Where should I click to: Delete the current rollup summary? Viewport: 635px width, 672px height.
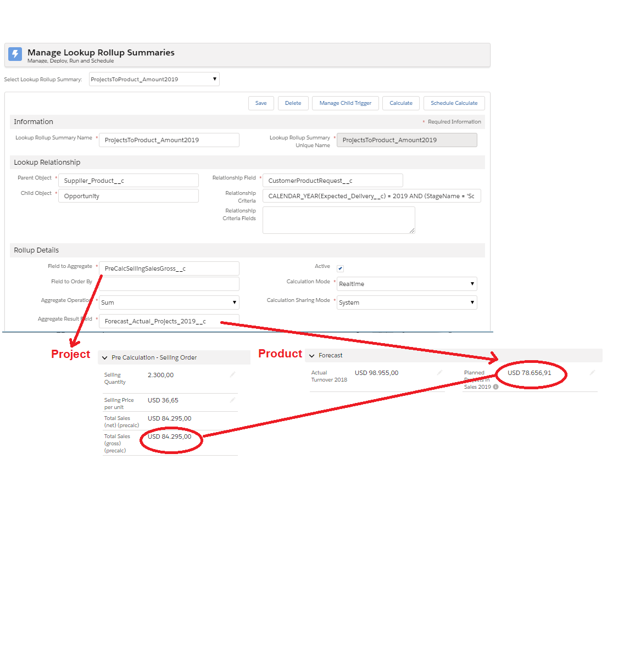pyautogui.click(x=293, y=103)
